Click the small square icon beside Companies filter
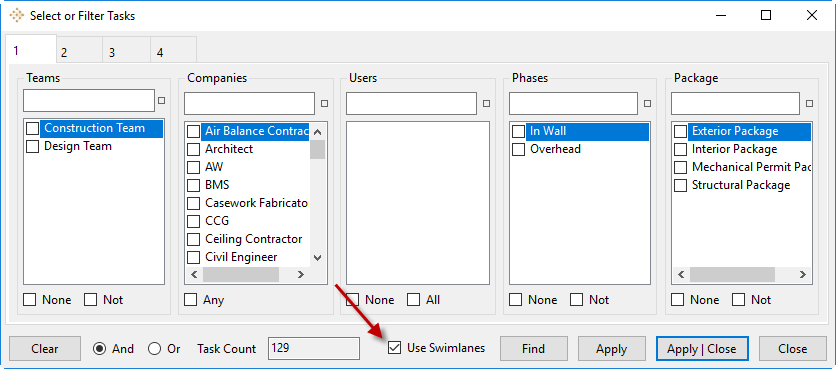The image size is (836, 369). pos(324,103)
